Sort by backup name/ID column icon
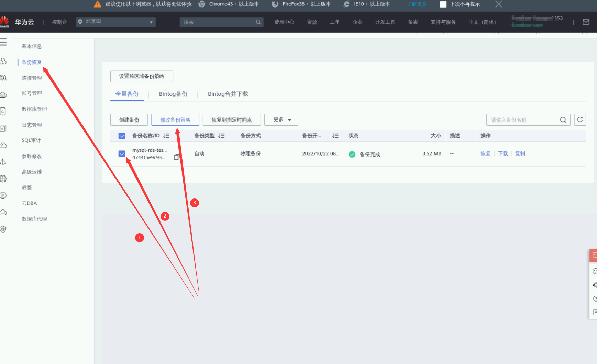This screenshot has height=364, width=597. [167, 136]
